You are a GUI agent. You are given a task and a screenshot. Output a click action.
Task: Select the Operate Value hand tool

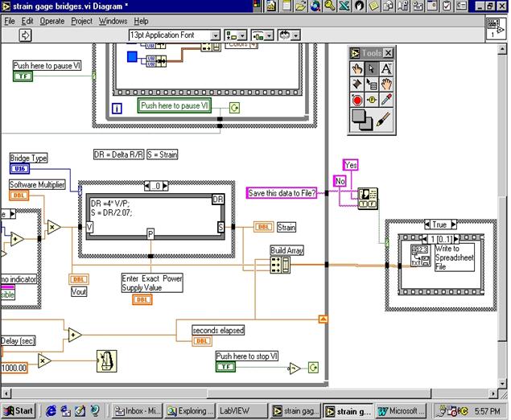pyautogui.click(x=356, y=68)
